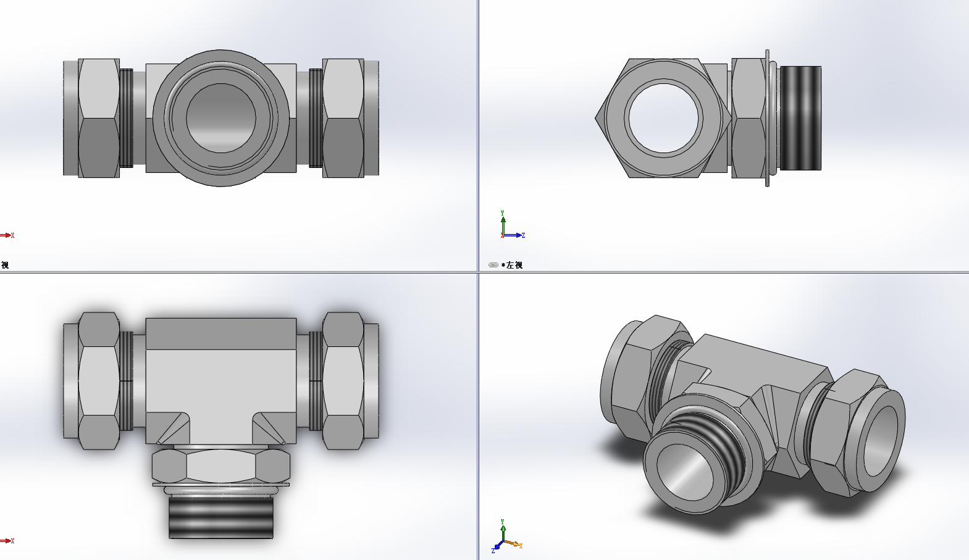
Task: Select the bottom branch hex nut in the bottom-left view
Action: 220,466
